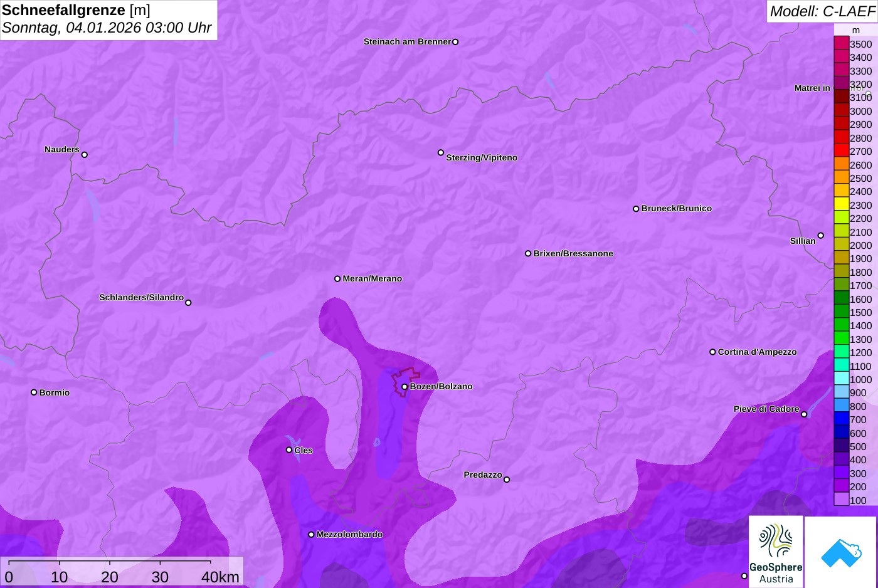Click the Cortina d'Ampezzo marker dot

tap(712, 352)
